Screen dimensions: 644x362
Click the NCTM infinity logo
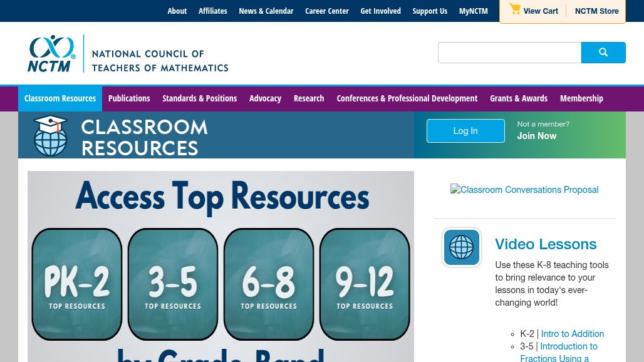[52, 54]
